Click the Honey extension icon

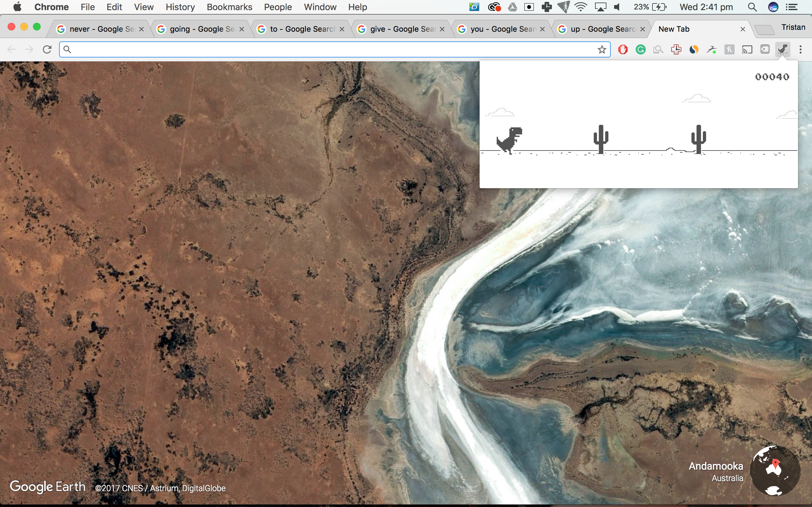[x=729, y=50]
